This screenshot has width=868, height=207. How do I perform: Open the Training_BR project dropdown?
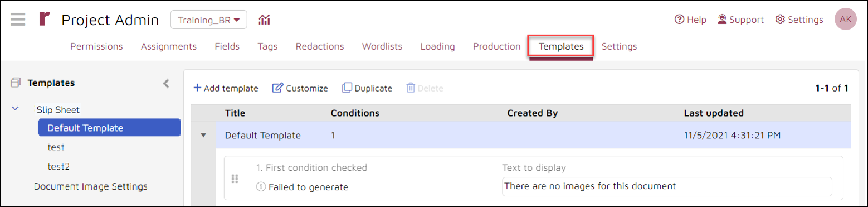[x=208, y=20]
